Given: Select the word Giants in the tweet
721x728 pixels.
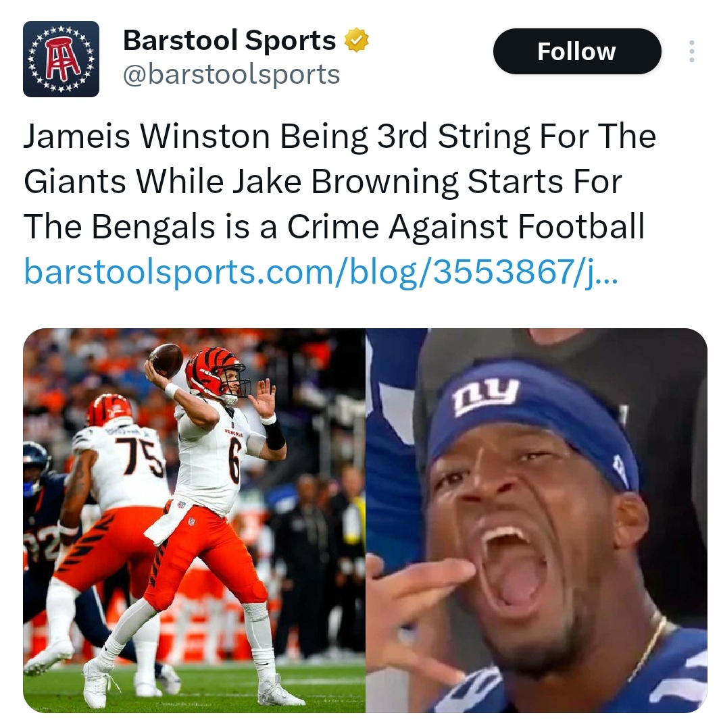Looking at the screenshot, I should point(75,181).
